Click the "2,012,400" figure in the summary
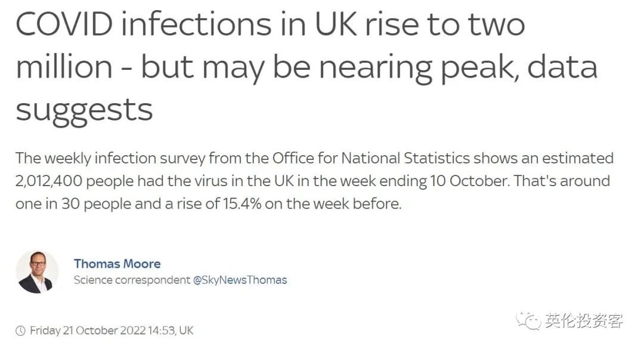 pos(49,181)
